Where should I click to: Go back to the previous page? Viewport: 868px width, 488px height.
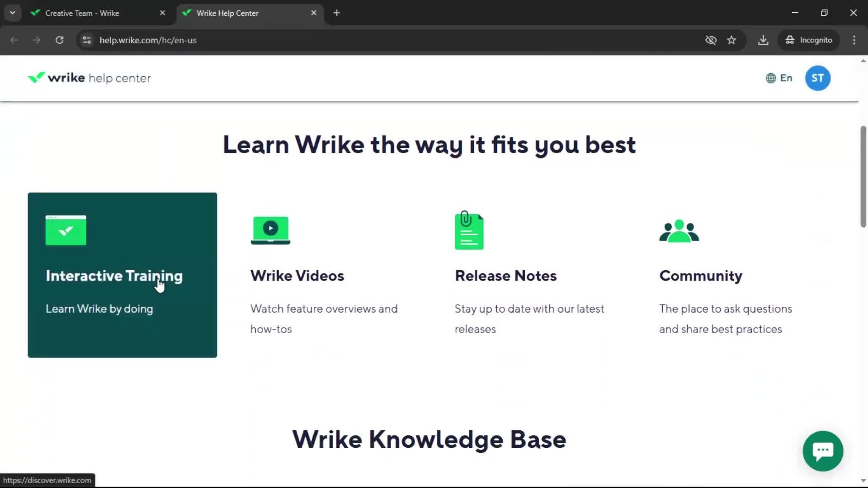[14, 40]
